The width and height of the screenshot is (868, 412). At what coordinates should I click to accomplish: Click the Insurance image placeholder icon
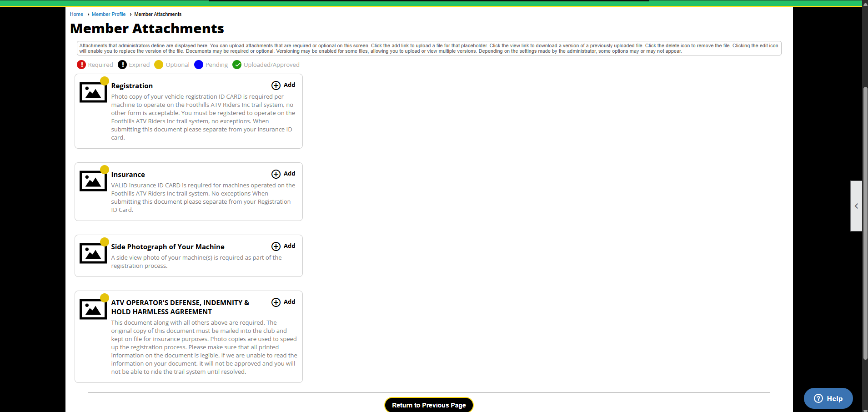coord(93,181)
